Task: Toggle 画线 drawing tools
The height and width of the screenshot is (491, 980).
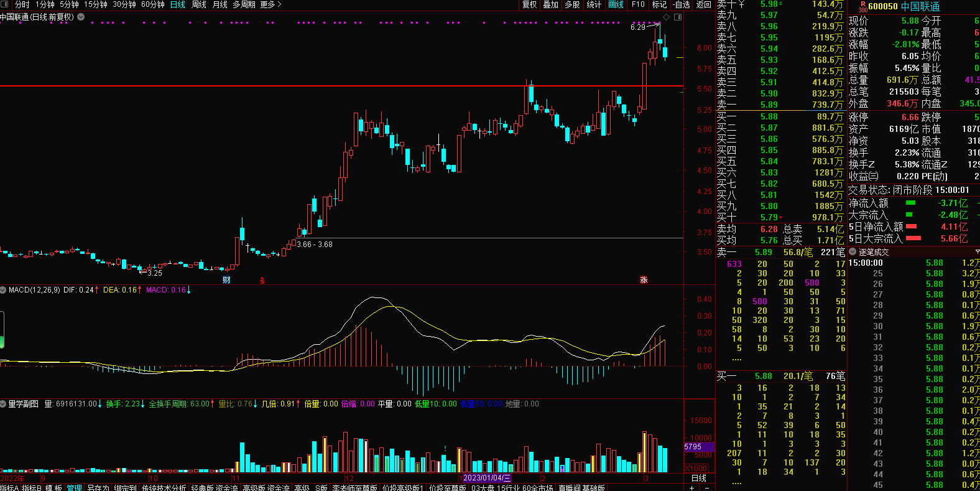Action: (x=616, y=4)
